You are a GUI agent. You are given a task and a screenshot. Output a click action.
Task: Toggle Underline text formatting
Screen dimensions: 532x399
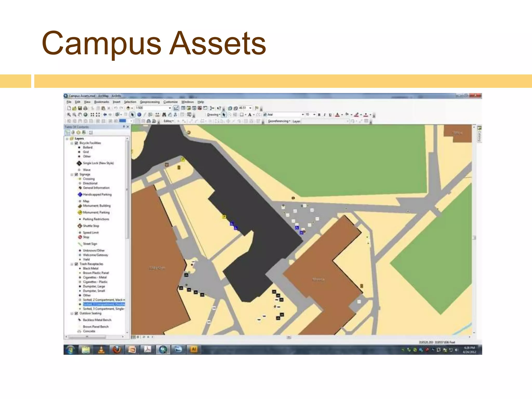point(330,115)
